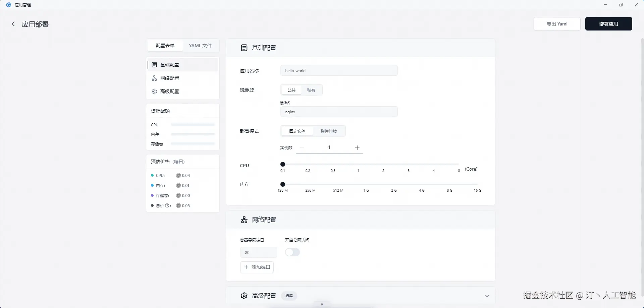Click the 内存 quota progress bar

(x=193, y=134)
